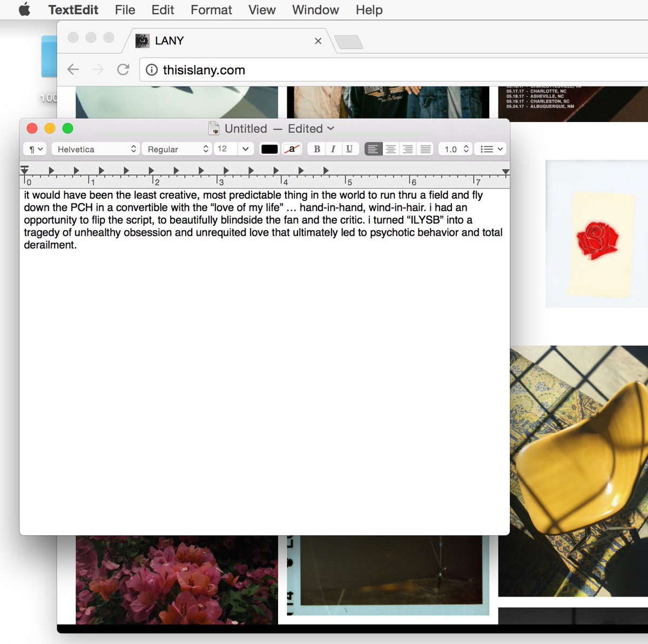Screen dimensions: 648x644
Task: Align text right
Action: [408, 149]
